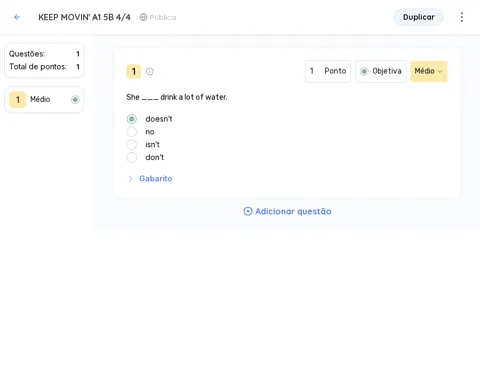Image resolution: width=480 pixels, height=384 pixels.
Task: Click Adicionar questão link
Action: coord(287,211)
